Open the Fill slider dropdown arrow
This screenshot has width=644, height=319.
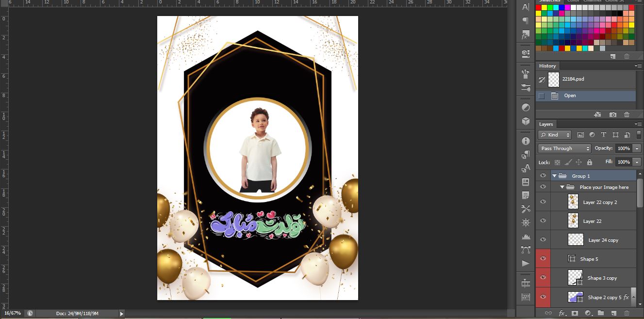click(x=637, y=162)
